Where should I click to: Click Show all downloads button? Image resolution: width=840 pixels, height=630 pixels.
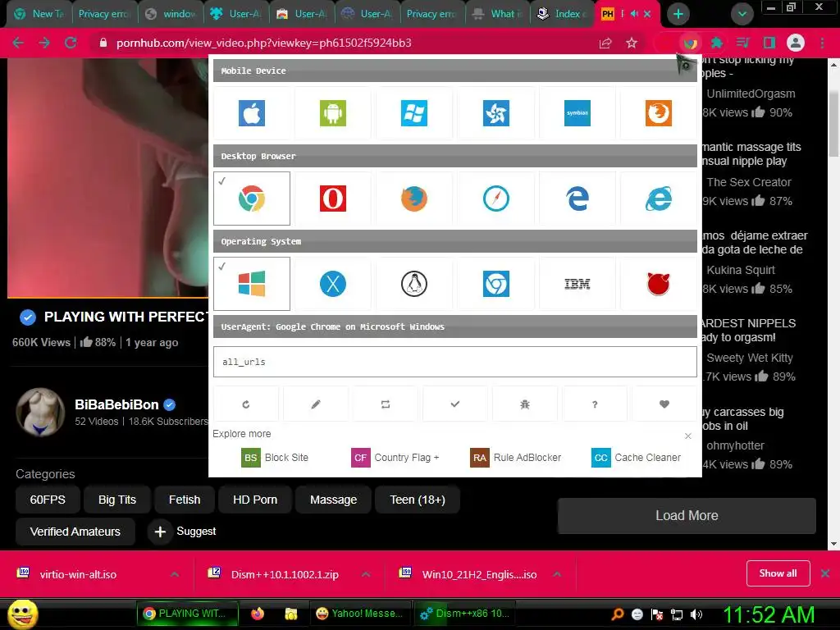(778, 573)
